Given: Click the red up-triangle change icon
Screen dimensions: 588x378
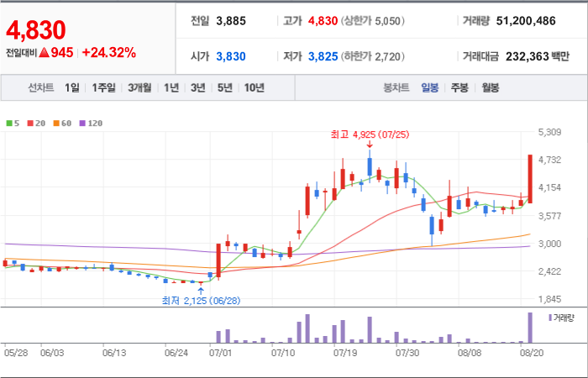Looking at the screenshot, I should (x=44, y=53).
